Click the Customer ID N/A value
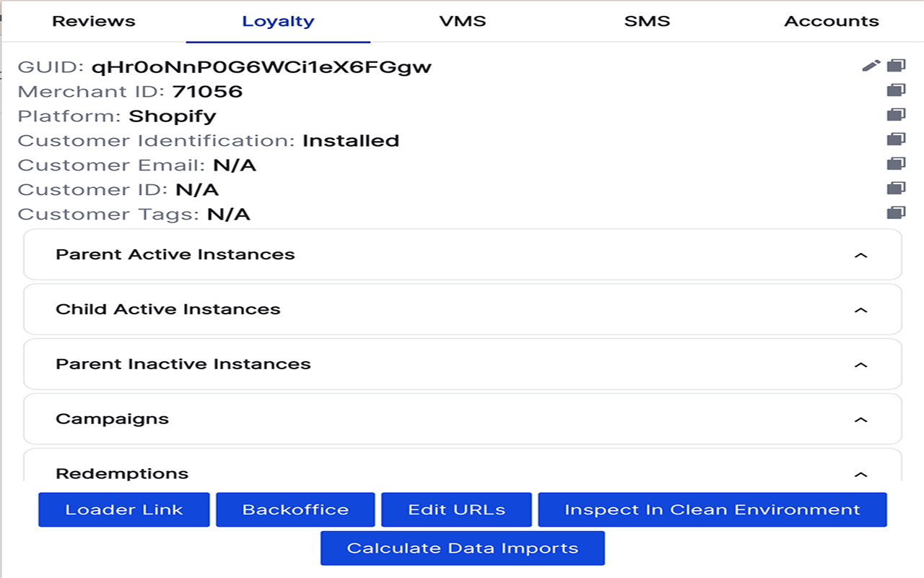The width and height of the screenshot is (924, 578). [197, 190]
